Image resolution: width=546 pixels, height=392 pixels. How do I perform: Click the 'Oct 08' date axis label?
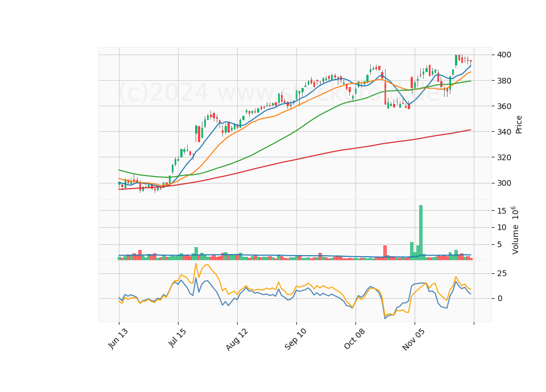(x=355, y=339)
